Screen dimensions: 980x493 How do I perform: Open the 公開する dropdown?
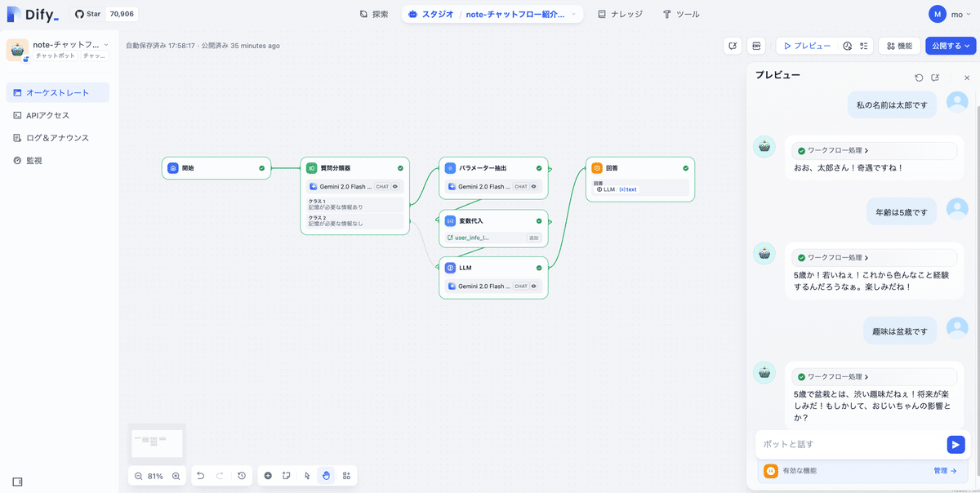pyautogui.click(x=950, y=46)
